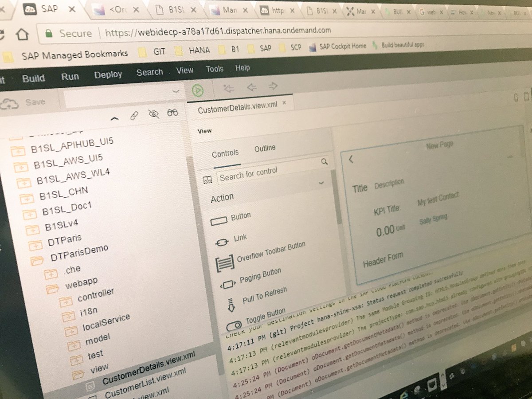The image size is (532, 399).
Task: Open the SCP bookmark folder
Action: click(290, 47)
